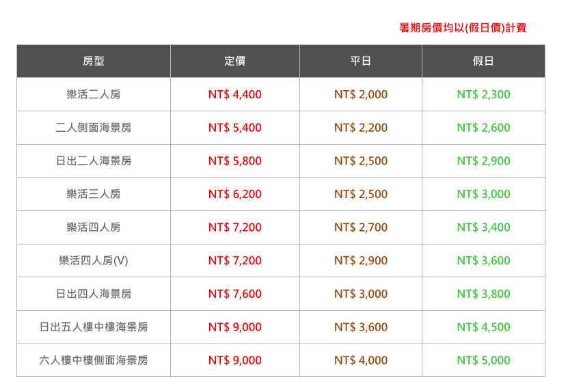Viewport: 568px width, 392px height.
Task: Select the 樂活二人房 room type cell
Action: (94, 95)
